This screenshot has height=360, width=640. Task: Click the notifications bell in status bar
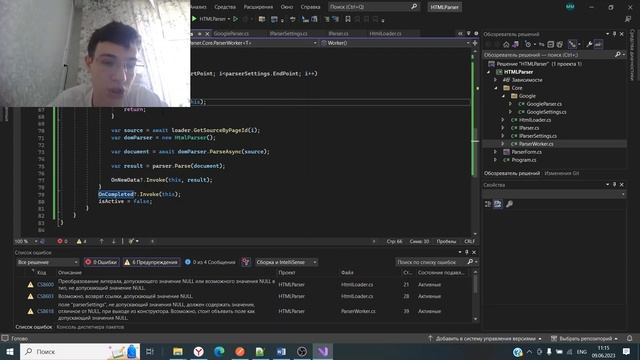[629, 338]
